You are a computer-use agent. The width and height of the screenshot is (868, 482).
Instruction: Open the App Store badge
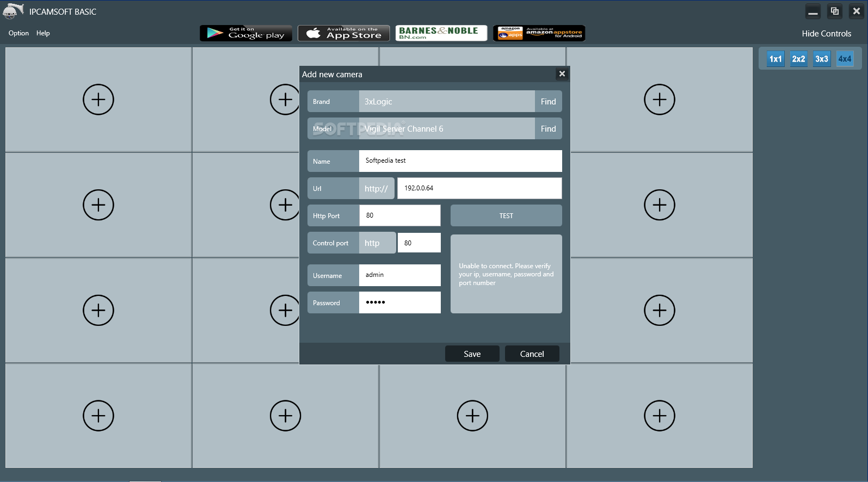click(344, 33)
